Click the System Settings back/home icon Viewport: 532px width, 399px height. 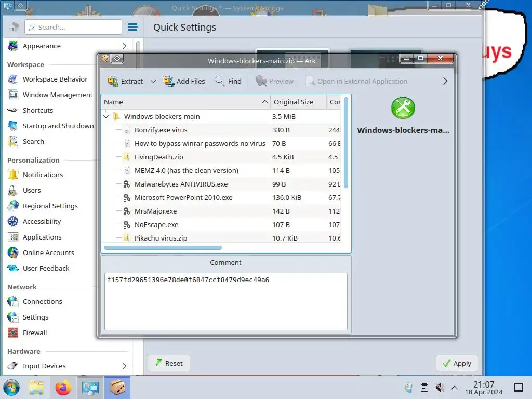point(14,27)
